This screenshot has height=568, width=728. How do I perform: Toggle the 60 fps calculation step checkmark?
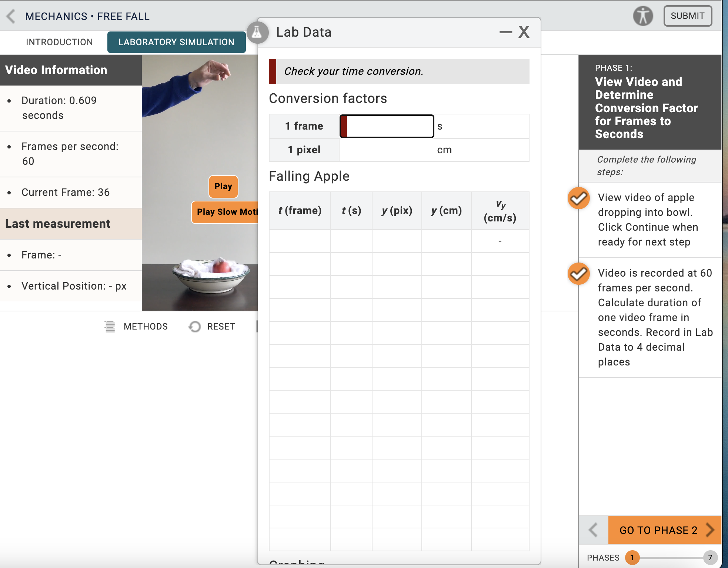tap(578, 274)
